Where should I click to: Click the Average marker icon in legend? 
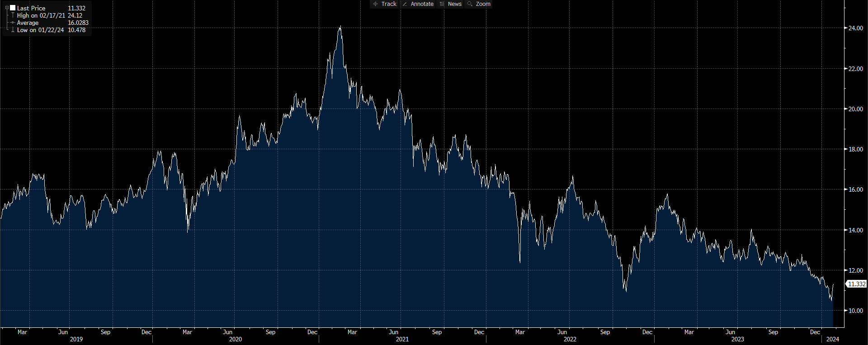(13, 23)
